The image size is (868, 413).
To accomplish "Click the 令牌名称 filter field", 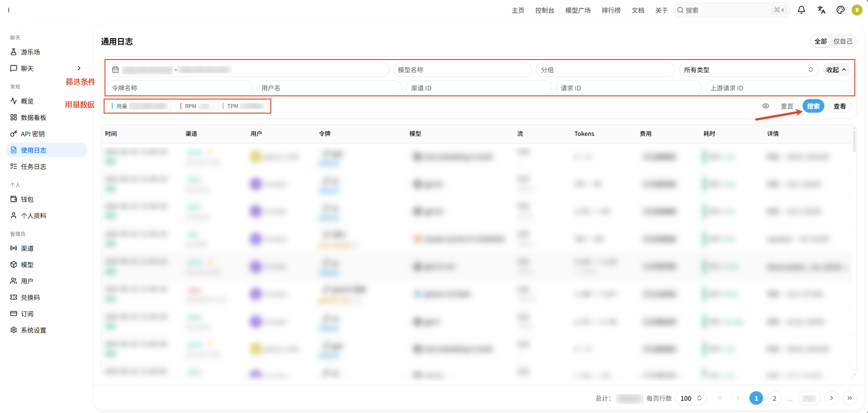I will coord(180,88).
